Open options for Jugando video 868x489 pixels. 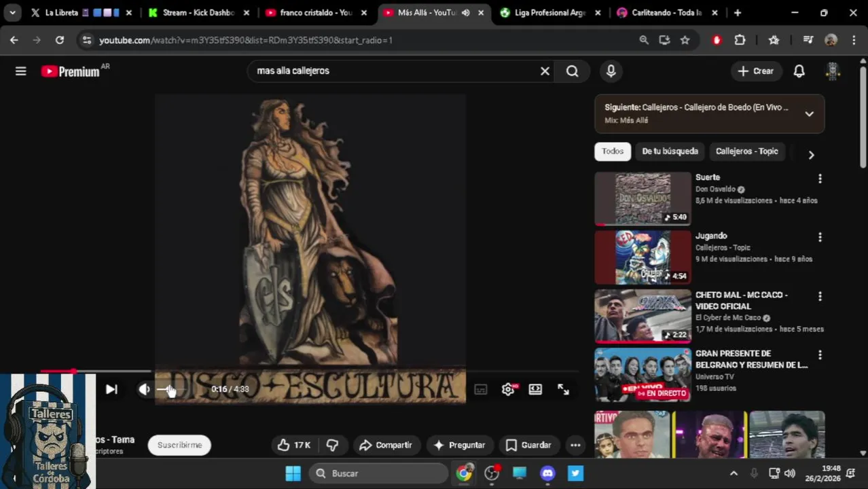click(x=820, y=237)
